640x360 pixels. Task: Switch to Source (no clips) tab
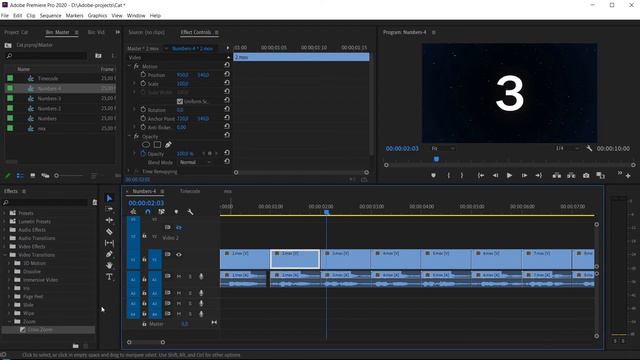click(147, 32)
